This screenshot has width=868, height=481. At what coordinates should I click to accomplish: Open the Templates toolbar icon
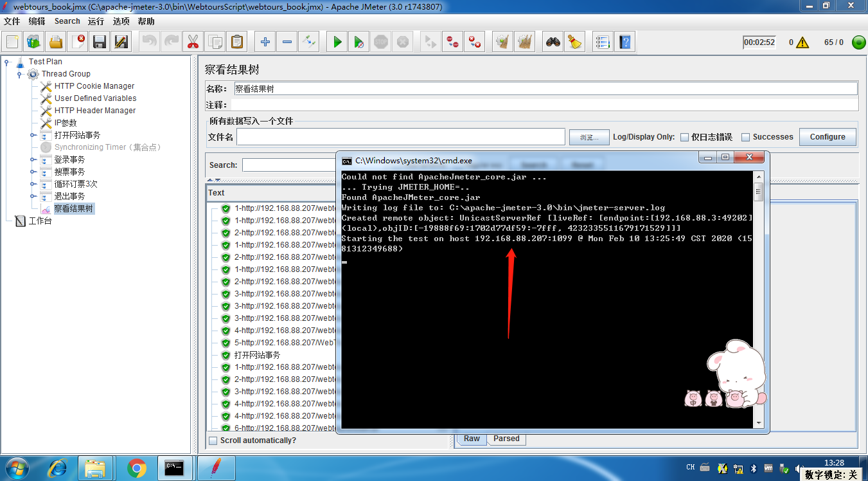(34, 42)
